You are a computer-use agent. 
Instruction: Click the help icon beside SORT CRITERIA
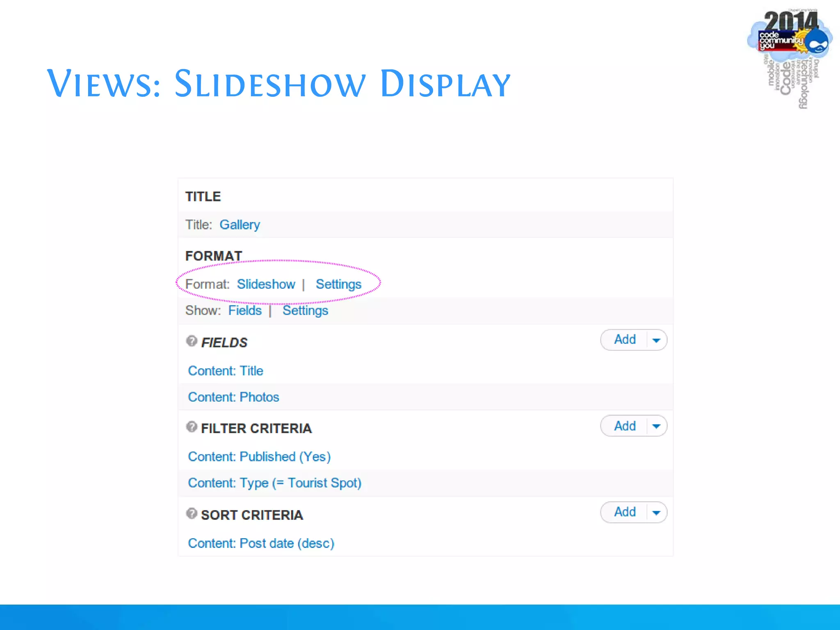pyautogui.click(x=192, y=514)
